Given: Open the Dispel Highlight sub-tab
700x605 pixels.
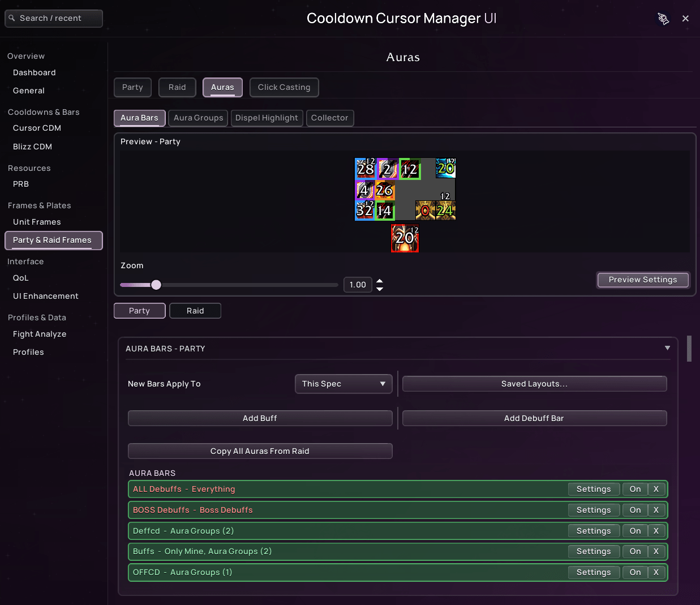Looking at the screenshot, I should tap(267, 118).
